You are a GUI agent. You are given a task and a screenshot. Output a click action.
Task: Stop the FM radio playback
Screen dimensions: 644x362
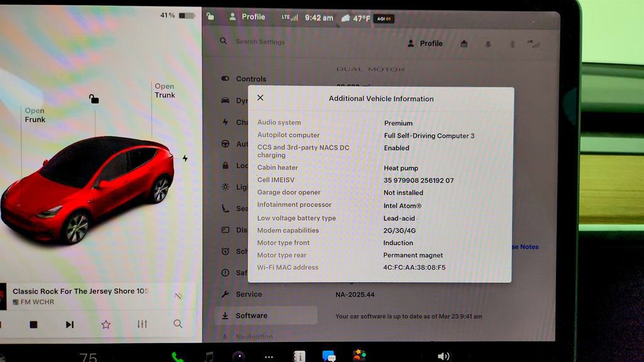[34, 325]
